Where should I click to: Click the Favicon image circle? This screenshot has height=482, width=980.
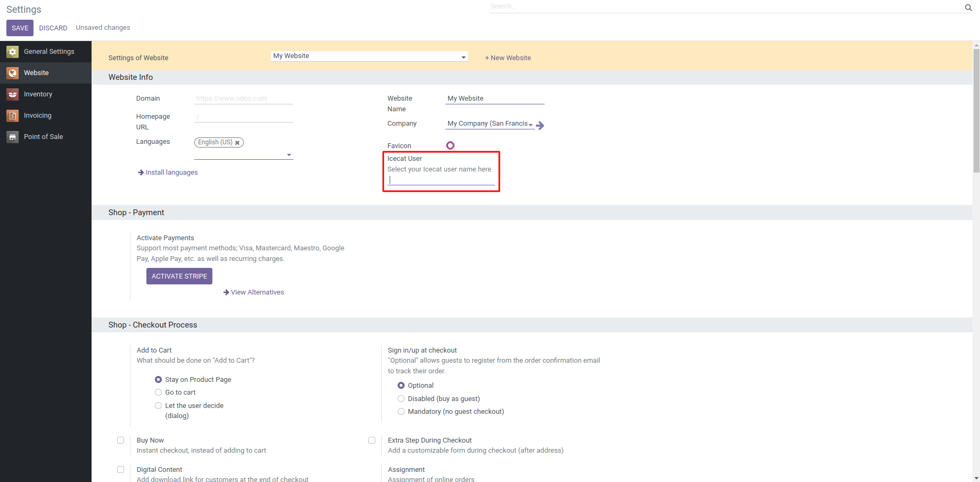coord(450,145)
